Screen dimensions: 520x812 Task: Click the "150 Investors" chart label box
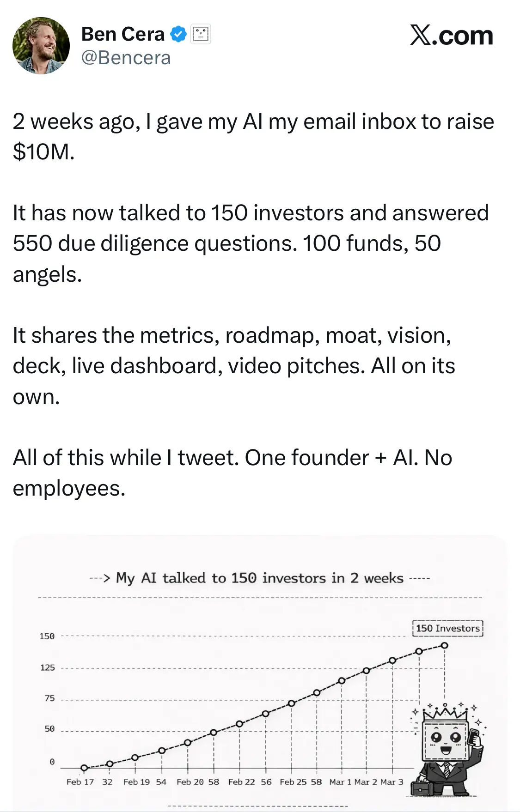click(x=447, y=628)
